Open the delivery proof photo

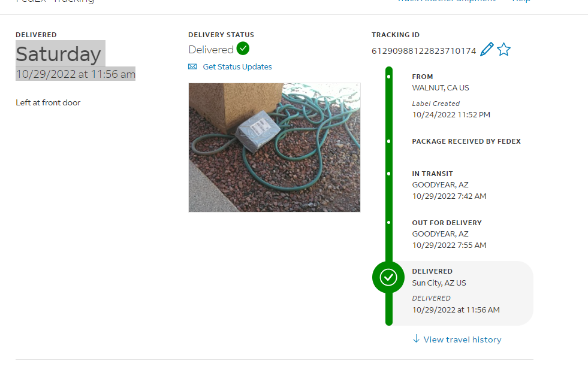coord(275,147)
